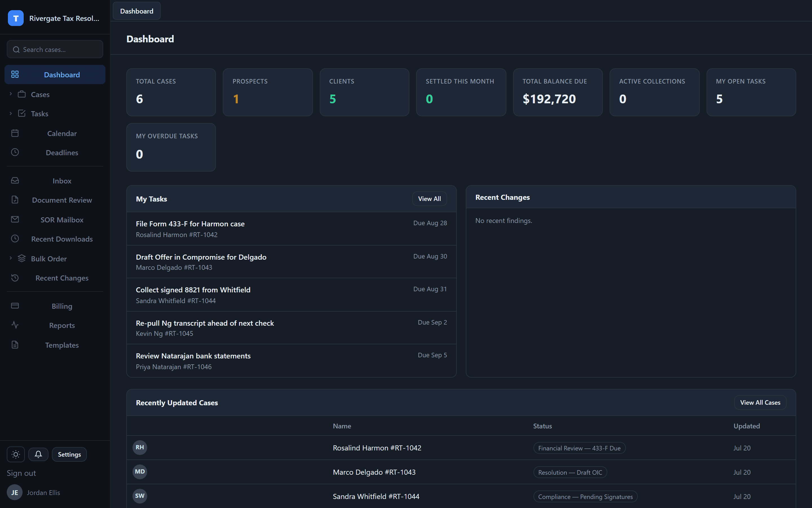Screen dimensions: 812x508
Task: Expand the Tasks tree chevron
Action: coord(11,113)
